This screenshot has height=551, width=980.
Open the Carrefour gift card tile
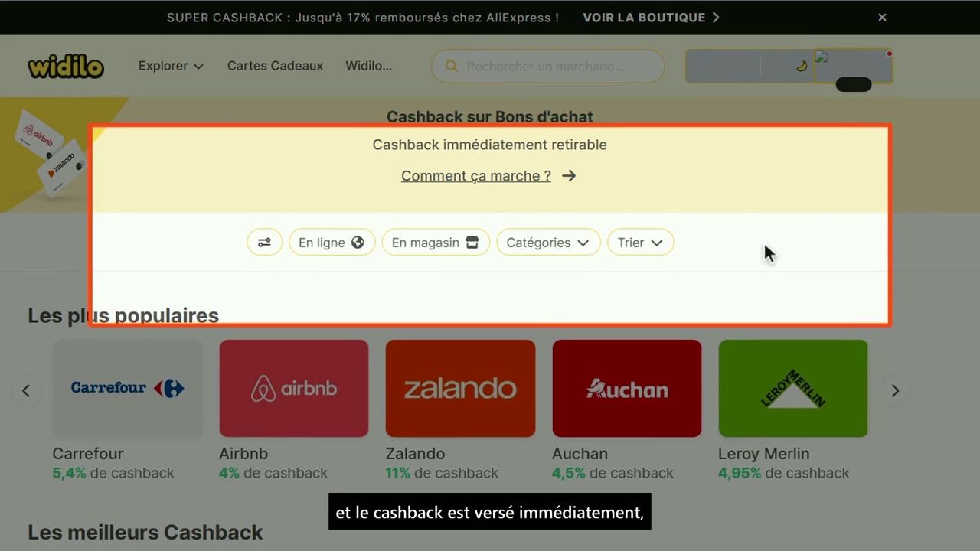tap(128, 389)
